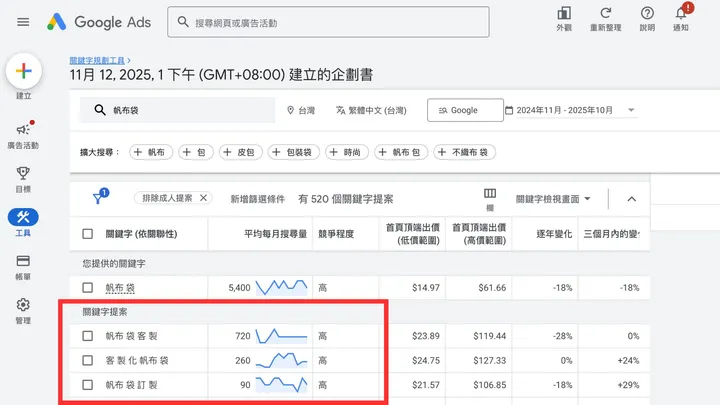
Task: Open the date range dropdown arrow
Action: [x=631, y=110]
